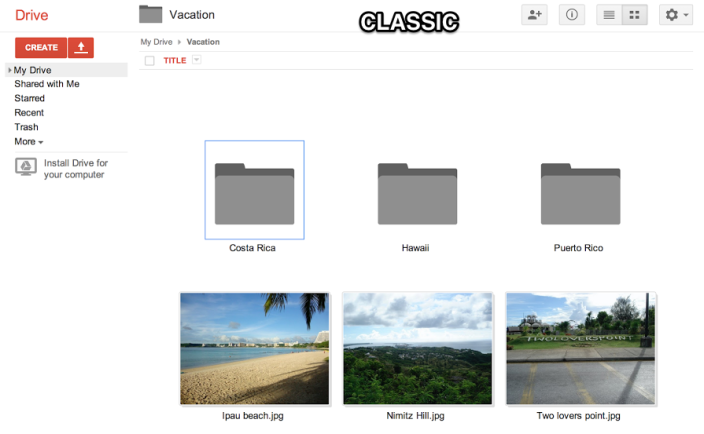Go to Shared with Me
This screenshot has height=434, width=704.
pyautogui.click(x=46, y=84)
